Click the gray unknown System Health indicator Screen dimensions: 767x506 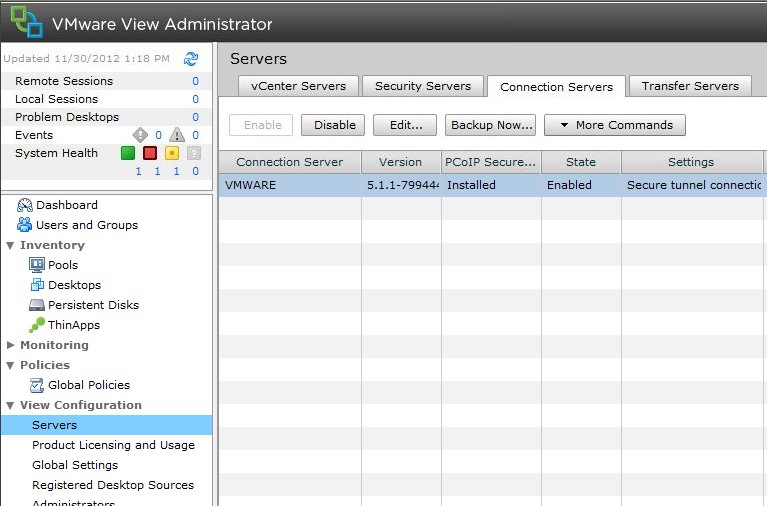[194, 153]
